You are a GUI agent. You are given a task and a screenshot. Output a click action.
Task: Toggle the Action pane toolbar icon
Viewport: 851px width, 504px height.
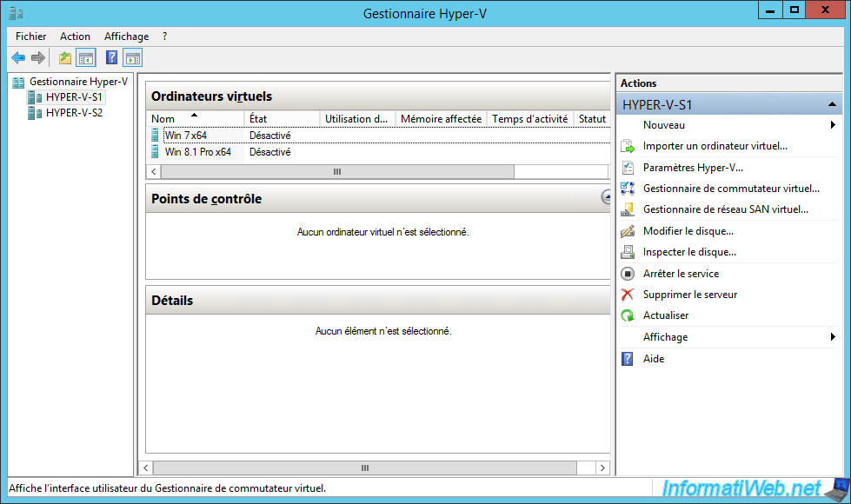[132, 57]
